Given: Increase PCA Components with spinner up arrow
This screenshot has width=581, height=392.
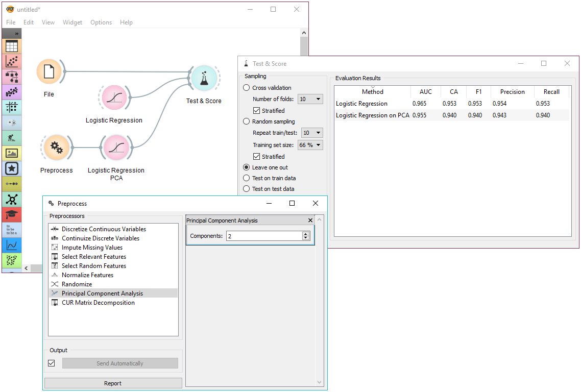Looking at the screenshot, I should [x=306, y=234].
